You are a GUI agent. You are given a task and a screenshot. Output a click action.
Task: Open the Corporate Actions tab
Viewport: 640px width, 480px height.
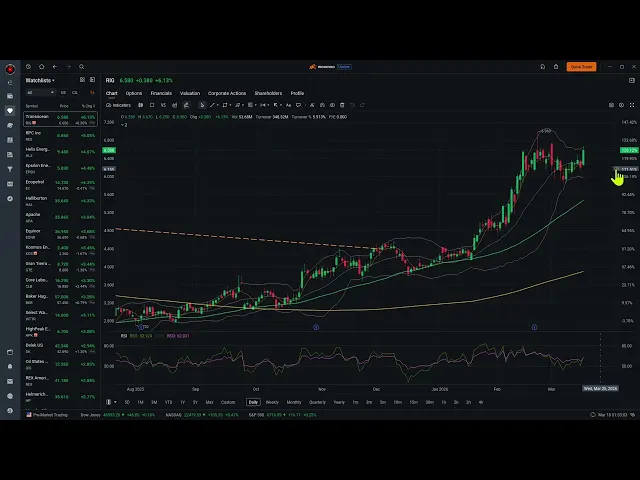pyautogui.click(x=227, y=93)
